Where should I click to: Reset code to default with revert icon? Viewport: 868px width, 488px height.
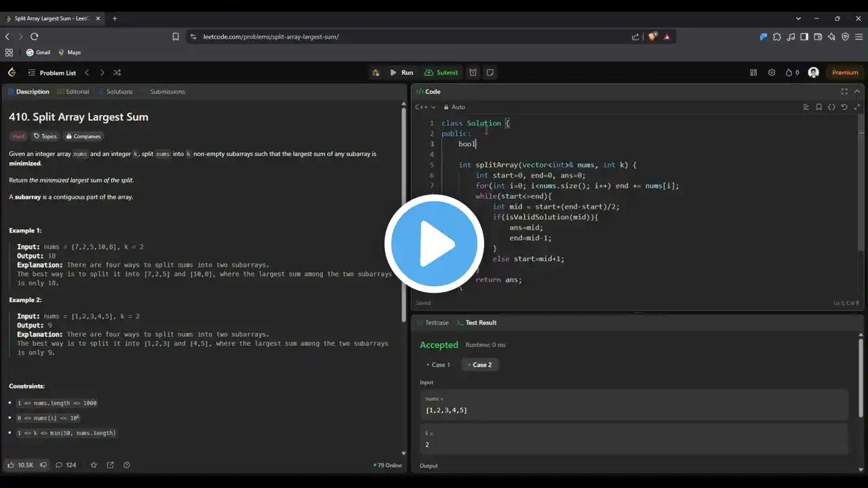(844, 107)
